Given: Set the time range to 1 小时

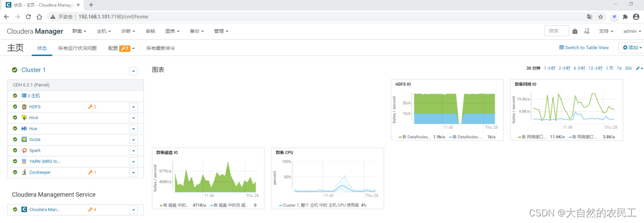Looking at the screenshot, I should (549, 68).
